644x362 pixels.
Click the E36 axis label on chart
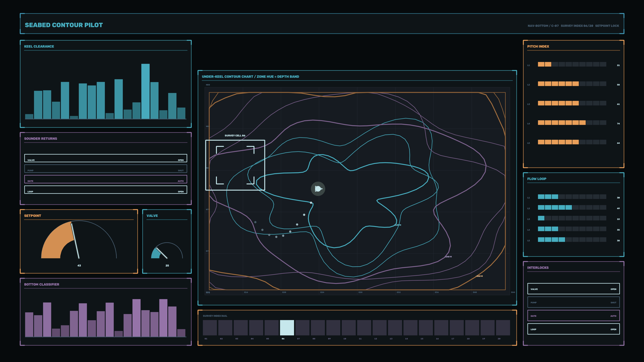[437, 292]
